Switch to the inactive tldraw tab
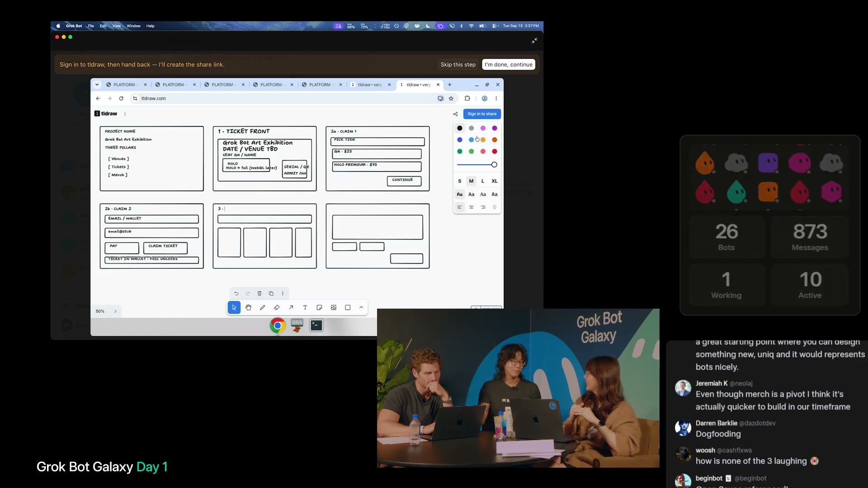 pos(370,85)
